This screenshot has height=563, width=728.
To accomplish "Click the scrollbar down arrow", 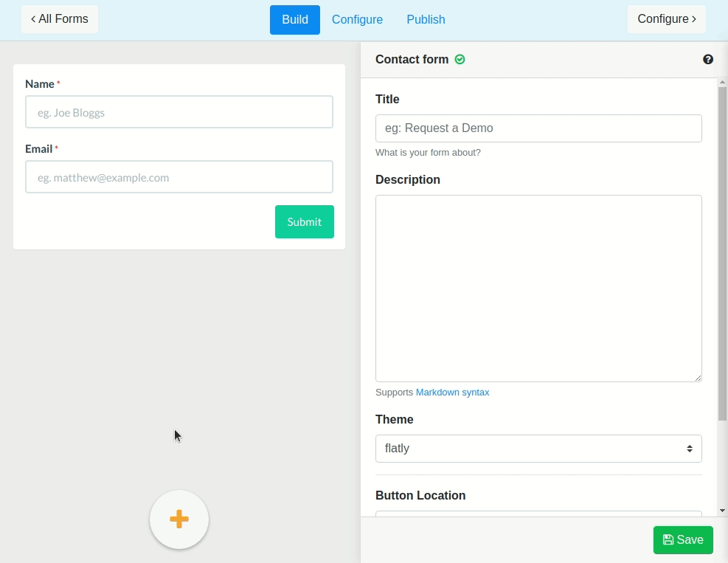I will click(722, 509).
